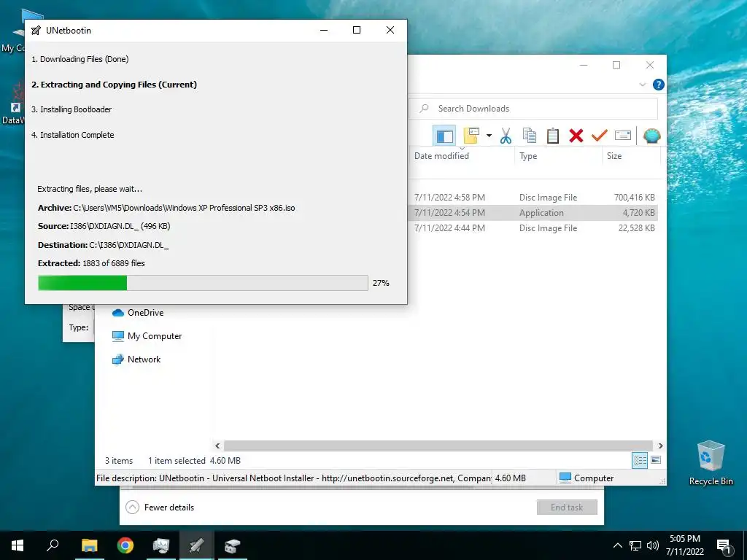Open the taskbar Search magnifier
The image size is (747, 560).
(x=53, y=545)
